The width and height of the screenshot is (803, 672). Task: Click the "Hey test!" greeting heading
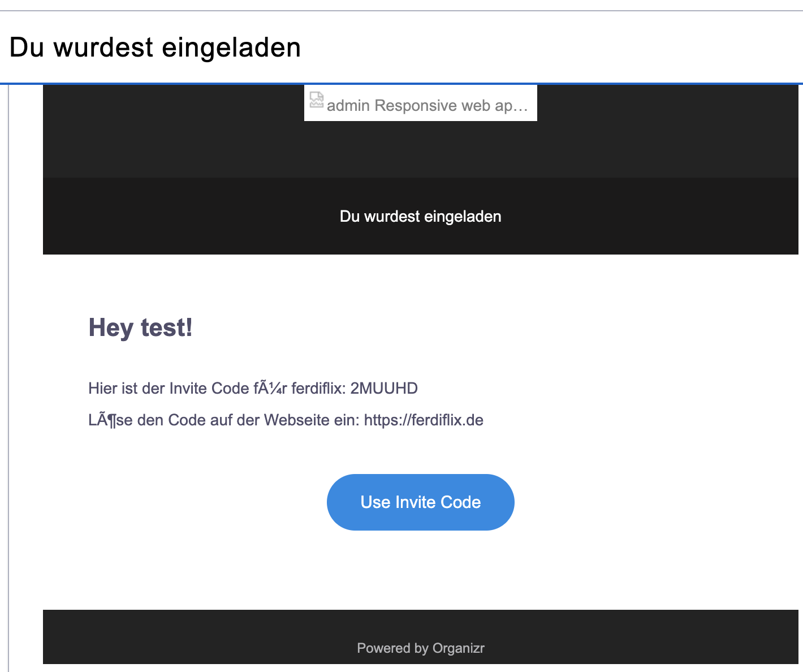pyautogui.click(x=140, y=328)
